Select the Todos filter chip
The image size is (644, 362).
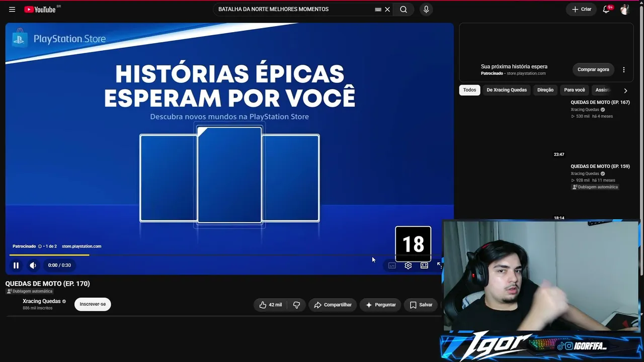click(469, 90)
